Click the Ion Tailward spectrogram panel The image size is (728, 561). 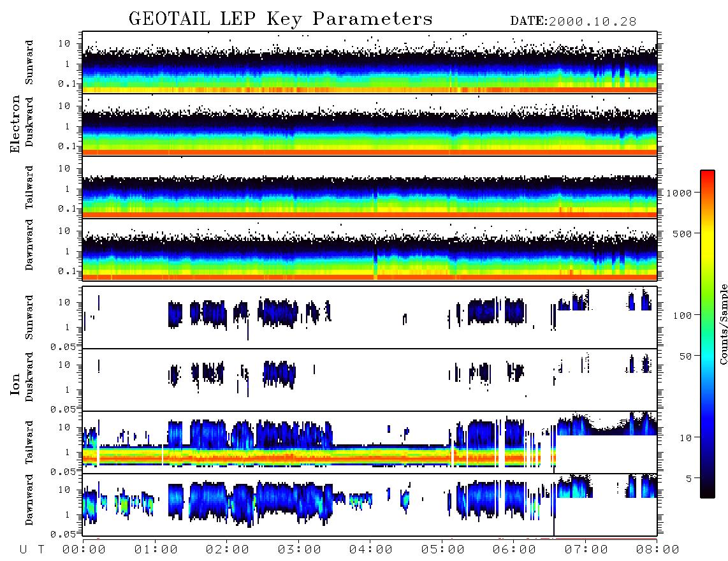(x=370, y=442)
